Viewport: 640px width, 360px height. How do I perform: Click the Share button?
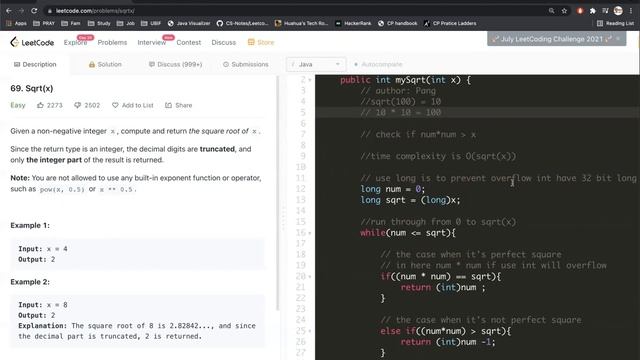[179, 105]
